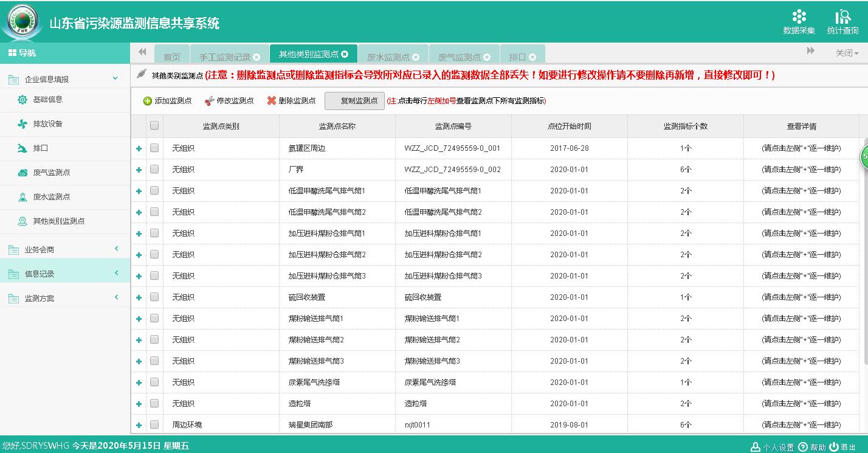This screenshot has width=868, height=453.
Task: Click the 退出 logout icon
Action: tap(834, 447)
